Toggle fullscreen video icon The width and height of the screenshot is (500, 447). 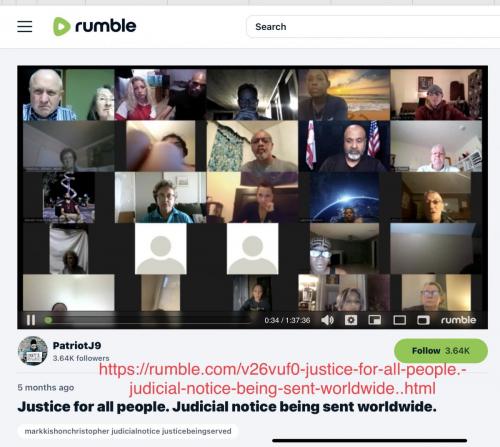(x=423, y=320)
